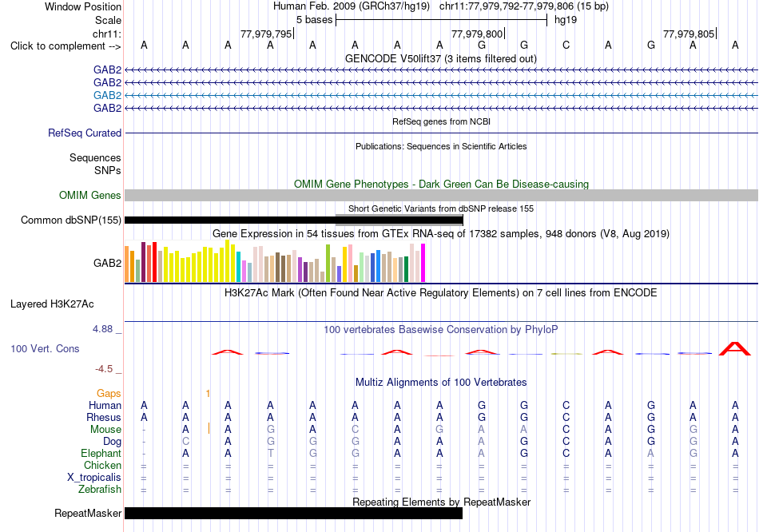Click the Window Position label
This screenshot has height=532, width=759.
tap(83, 6)
